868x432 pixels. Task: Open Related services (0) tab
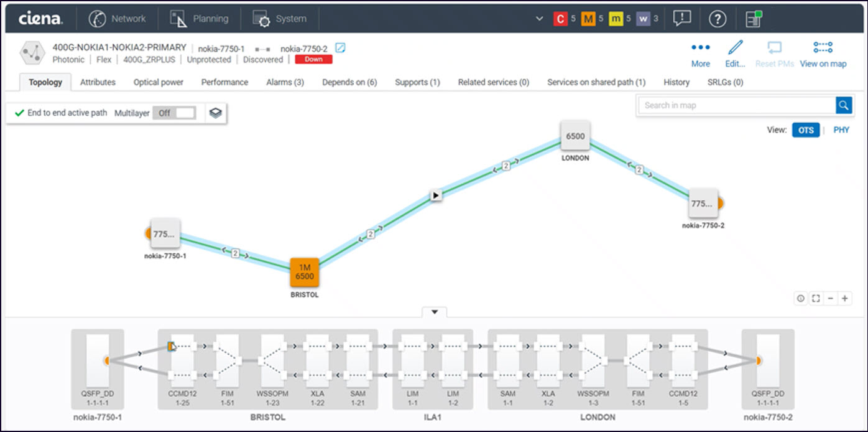494,82
